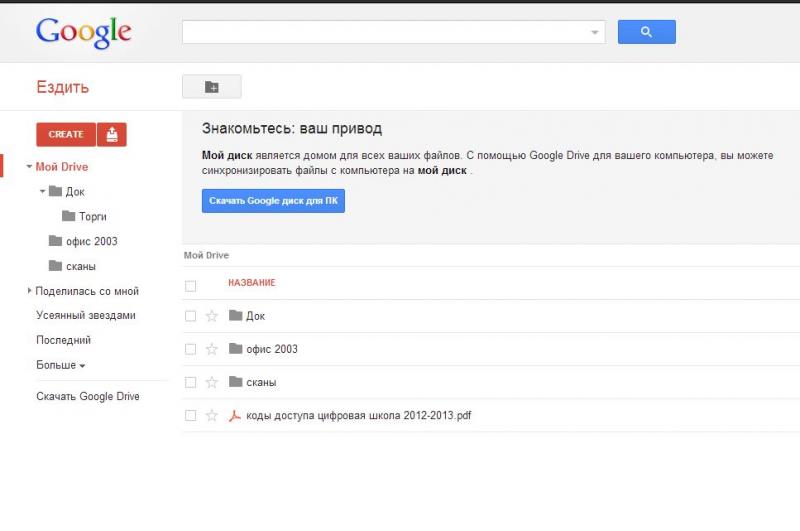Expand the Больше menu
This screenshot has width=800, height=531.
pyautogui.click(x=61, y=365)
